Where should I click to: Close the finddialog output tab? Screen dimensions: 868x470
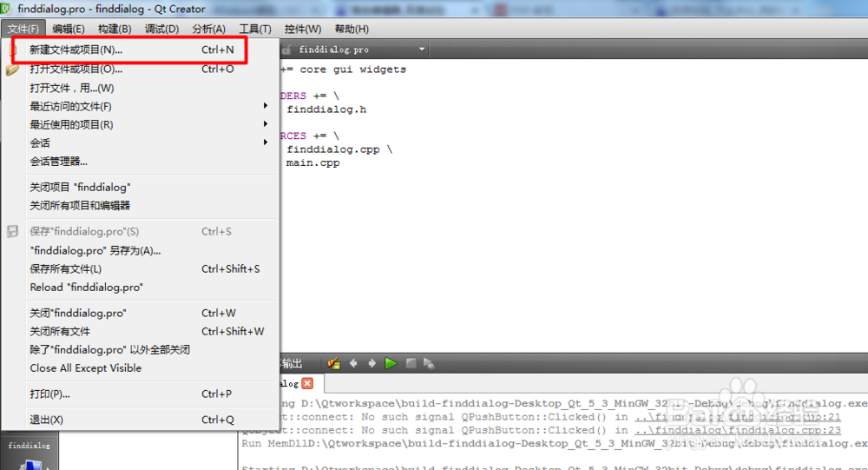[x=308, y=383]
